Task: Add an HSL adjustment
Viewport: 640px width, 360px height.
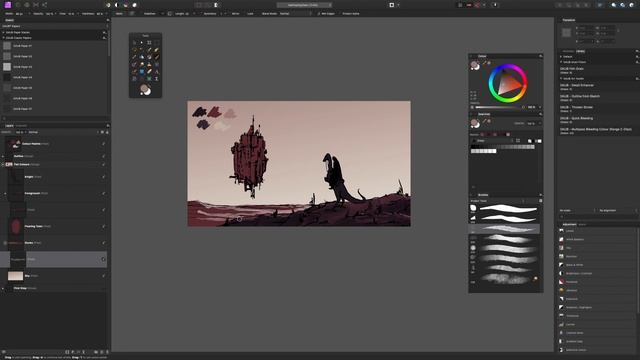Action: point(568,248)
